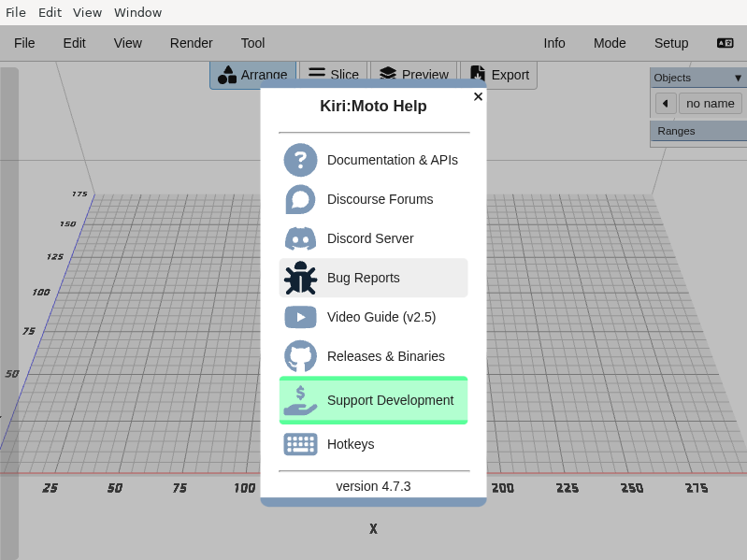Open the Info menu
Image resolution: width=747 pixels, height=560 pixels.
(554, 43)
